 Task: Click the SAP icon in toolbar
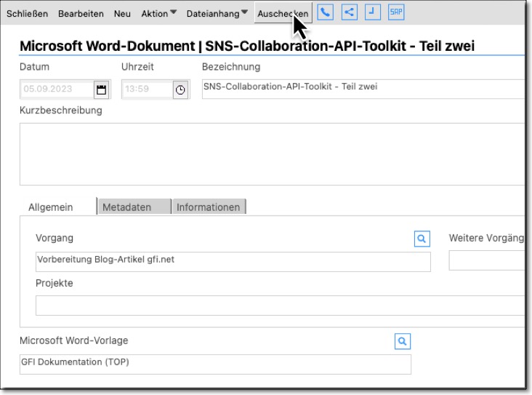click(x=396, y=12)
